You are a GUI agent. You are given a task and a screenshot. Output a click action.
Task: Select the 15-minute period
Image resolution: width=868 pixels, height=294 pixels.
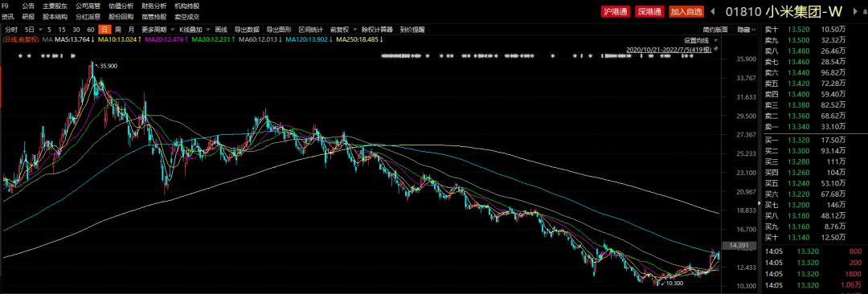click(x=62, y=30)
